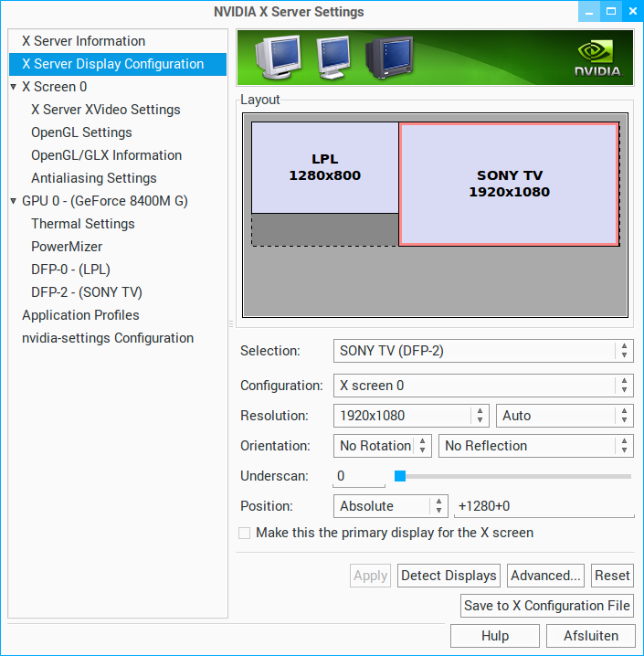Viewport: 644px width, 656px height.
Task: Open the Selection dropdown showing SONY TV (DFP-2)
Action: tap(483, 351)
